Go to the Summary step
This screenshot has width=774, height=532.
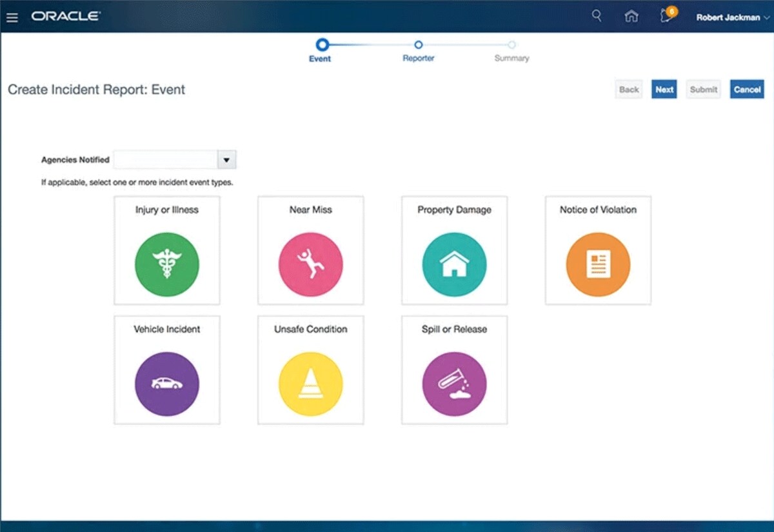511,51
